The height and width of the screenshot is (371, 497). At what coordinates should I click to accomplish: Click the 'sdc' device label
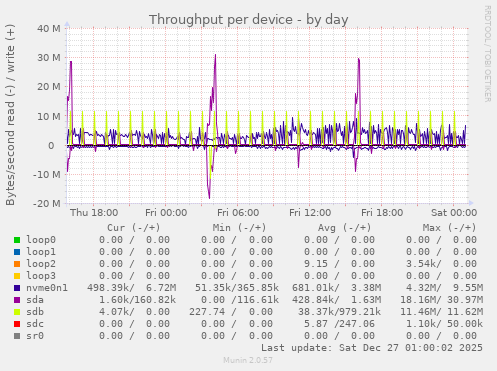[35, 324]
